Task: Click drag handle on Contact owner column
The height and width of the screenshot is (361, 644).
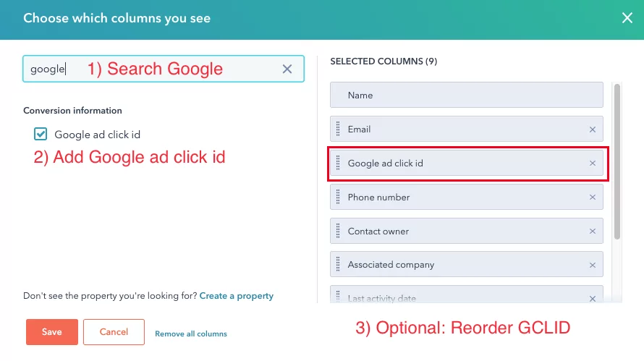Action: point(338,232)
